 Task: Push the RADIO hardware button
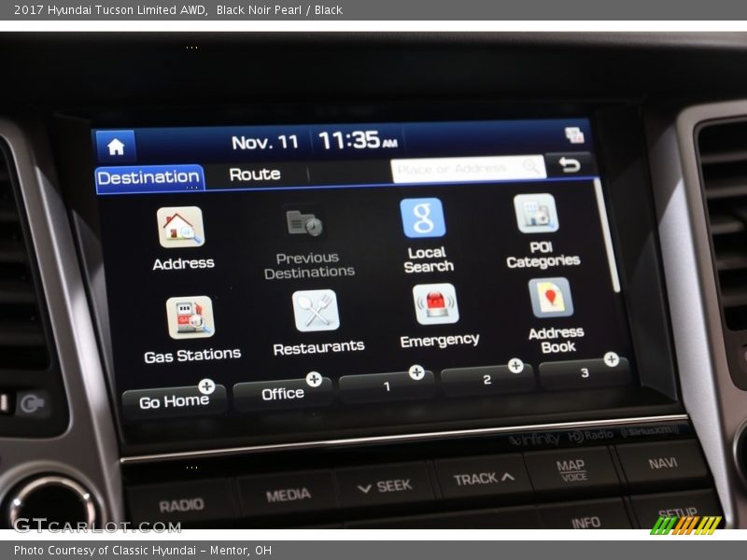coord(181,505)
